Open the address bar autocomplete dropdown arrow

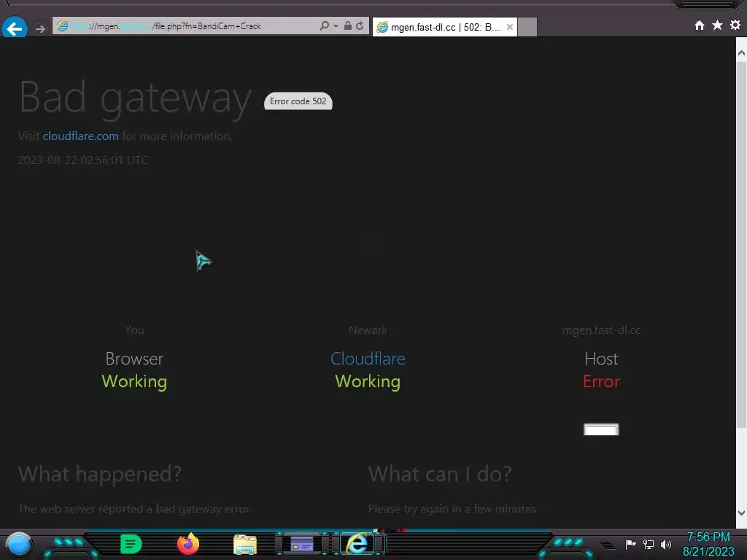click(336, 26)
